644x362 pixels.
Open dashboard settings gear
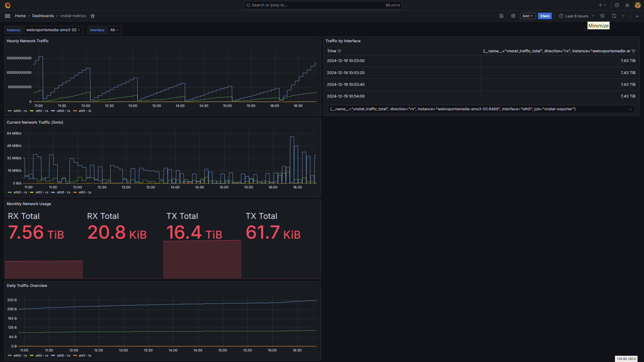(x=513, y=16)
